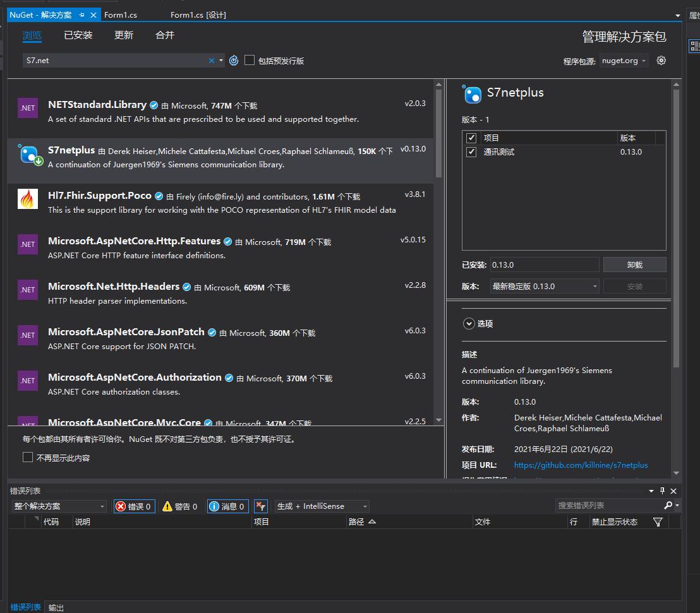Screen dimensions: 700x613
Task: Click the details pane scrollbar thumb
Action: click(x=676, y=229)
